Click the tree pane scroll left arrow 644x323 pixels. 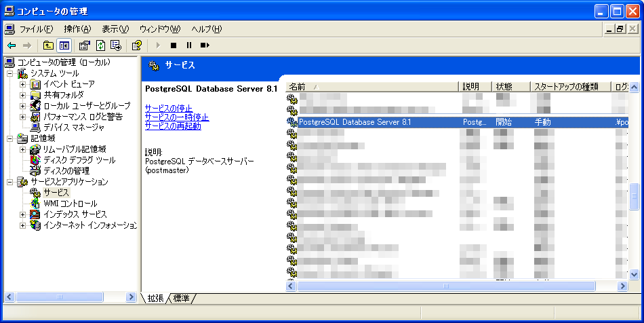click(10, 297)
